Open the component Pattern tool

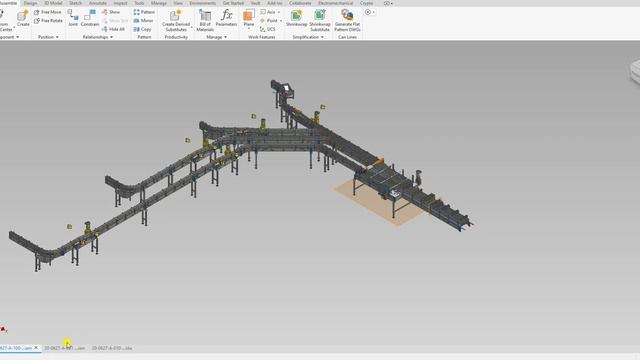[144, 12]
